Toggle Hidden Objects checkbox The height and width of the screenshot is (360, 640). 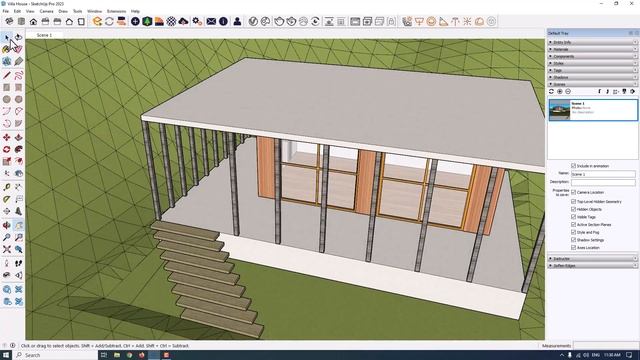[x=573, y=209]
